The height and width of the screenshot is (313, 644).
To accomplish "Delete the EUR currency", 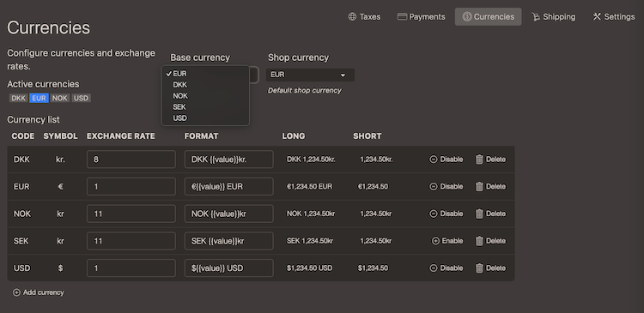I will pyautogui.click(x=490, y=187).
